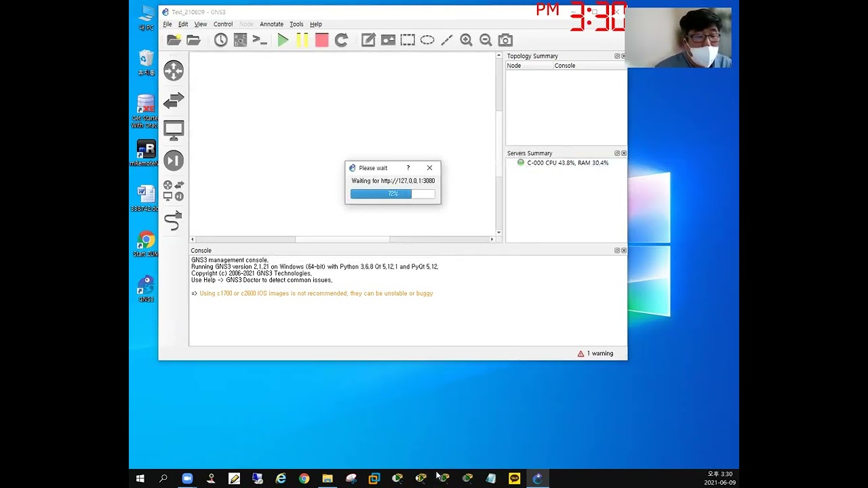Stop all nodes with red square button
868x488 pixels.
[x=322, y=40]
